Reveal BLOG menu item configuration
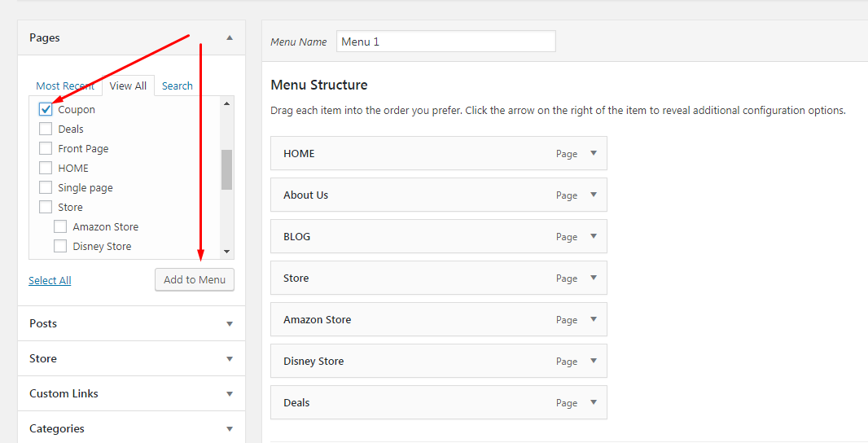868x443 pixels. click(x=594, y=236)
